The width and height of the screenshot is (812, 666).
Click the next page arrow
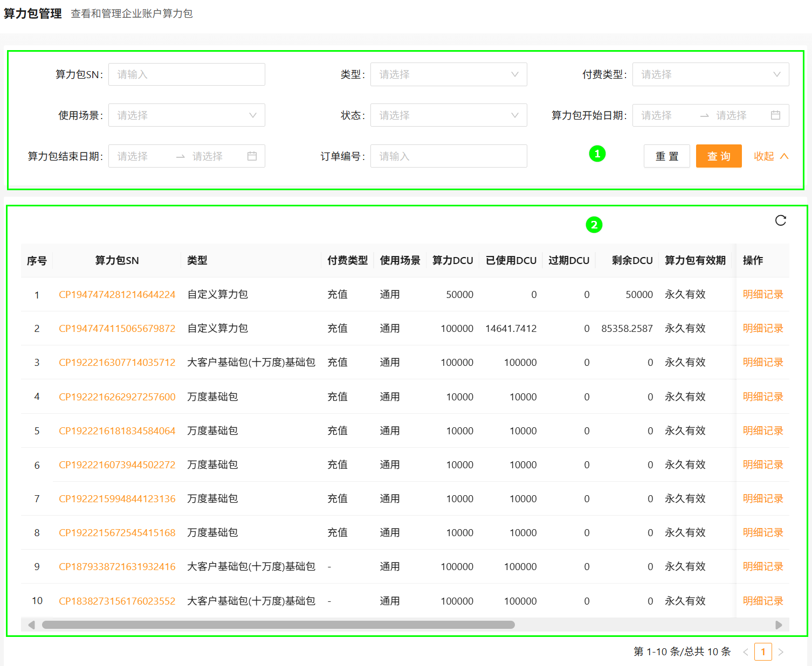781,652
